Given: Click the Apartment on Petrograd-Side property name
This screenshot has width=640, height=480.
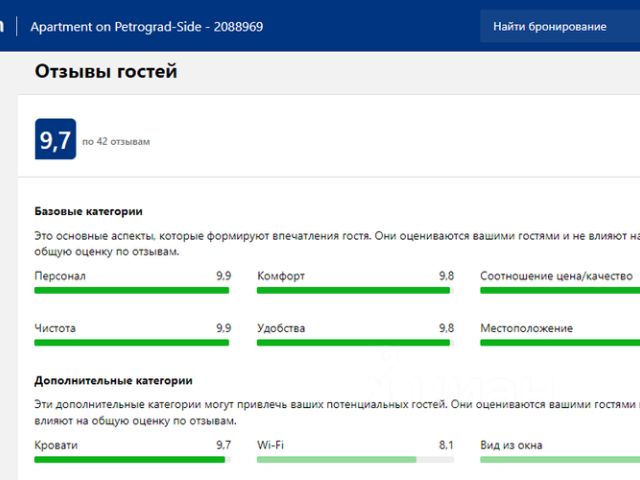Looking at the screenshot, I should pyautogui.click(x=147, y=27).
